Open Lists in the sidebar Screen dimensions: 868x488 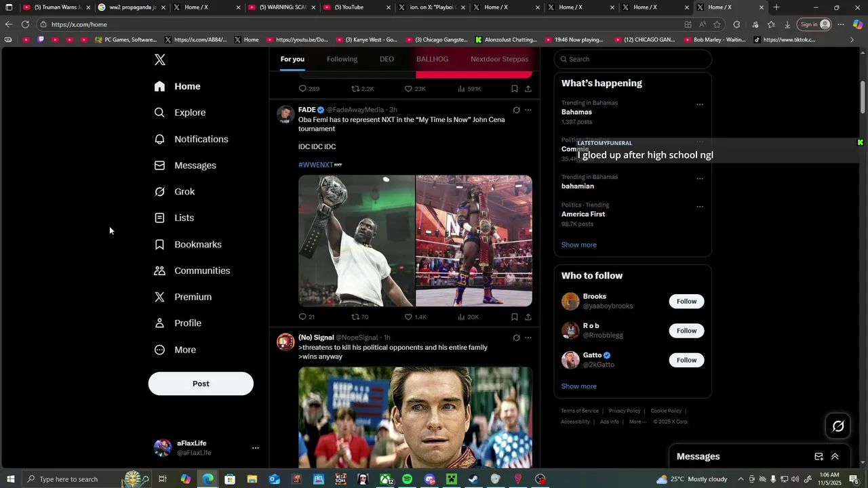pyautogui.click(x=174, y=218)
